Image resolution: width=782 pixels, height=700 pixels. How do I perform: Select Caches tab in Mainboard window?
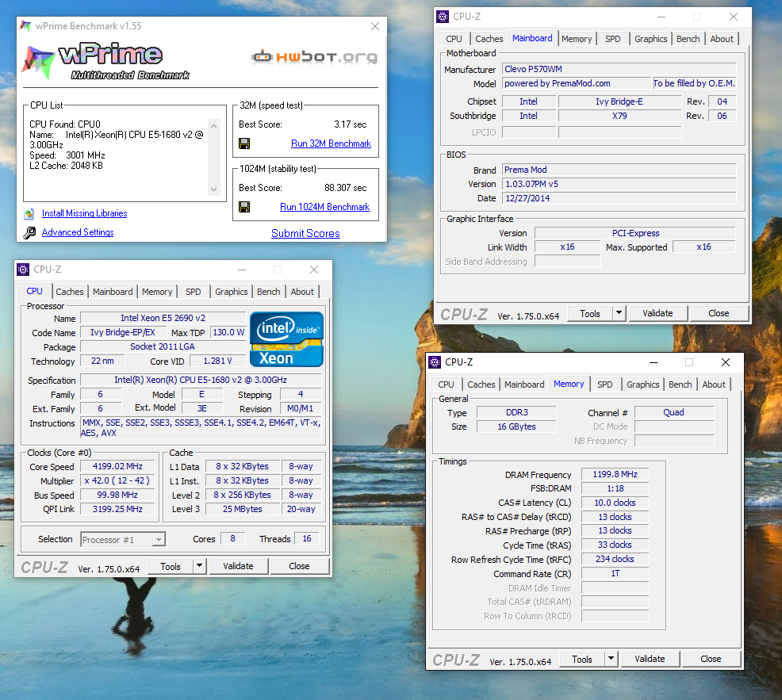pyautogui.click(x=489, y=39)
